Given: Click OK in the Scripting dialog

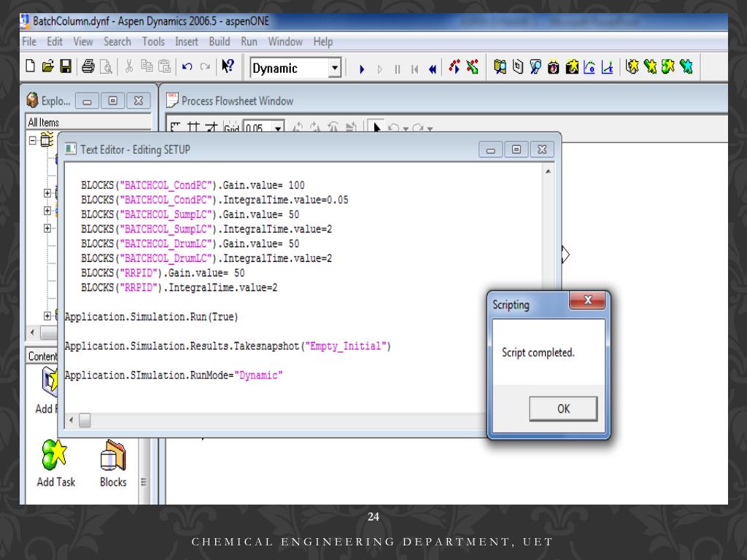Looking at the screenshot, I should tap(563, 408).
